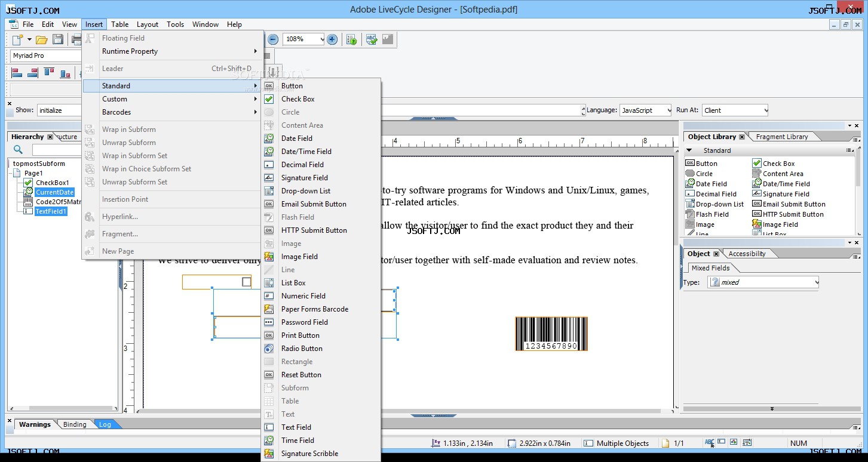Click the status bar ABC spelling icon
The width and height of the screenshot is (868, 462).
click(x=710, y=443)
